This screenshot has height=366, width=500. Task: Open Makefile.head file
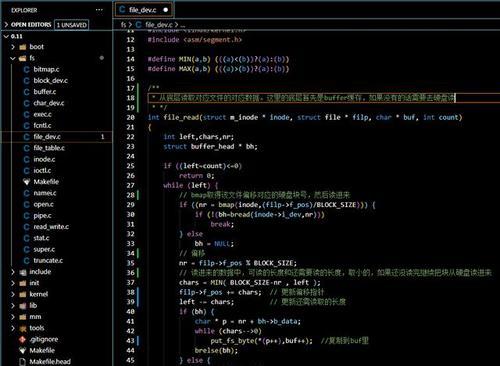(50, 362)
